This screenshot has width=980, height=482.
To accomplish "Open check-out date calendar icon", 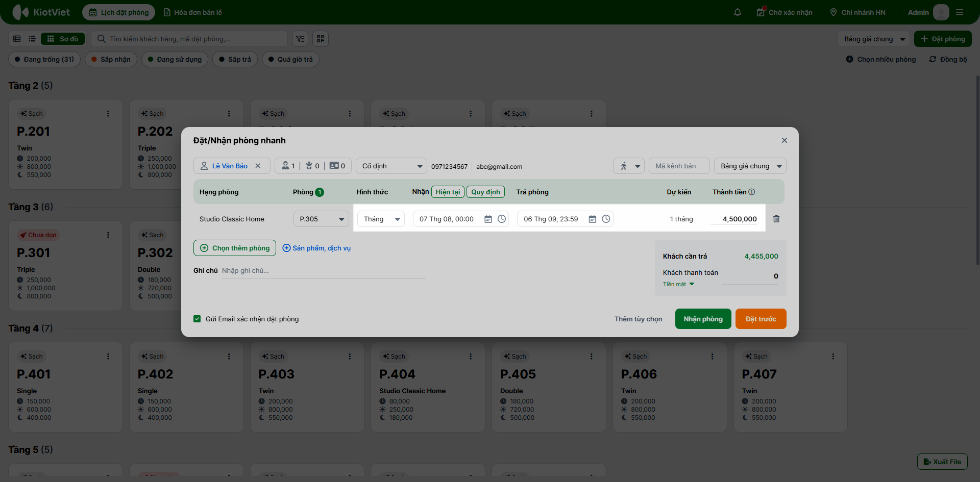I will point(592,219).
